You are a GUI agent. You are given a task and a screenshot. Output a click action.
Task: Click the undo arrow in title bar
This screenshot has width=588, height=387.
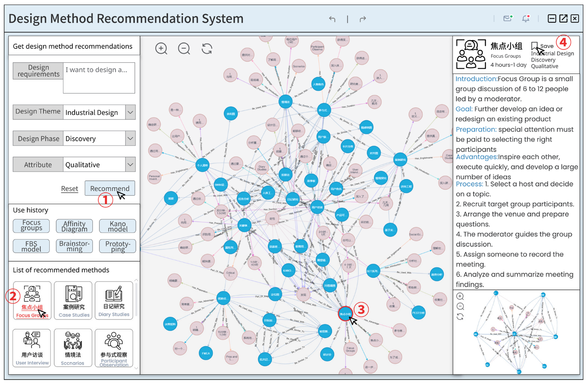[332, 19]
